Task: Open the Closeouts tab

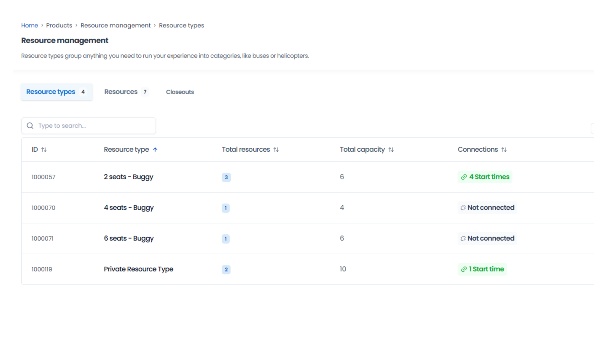Action: click(x=180, y=92)
